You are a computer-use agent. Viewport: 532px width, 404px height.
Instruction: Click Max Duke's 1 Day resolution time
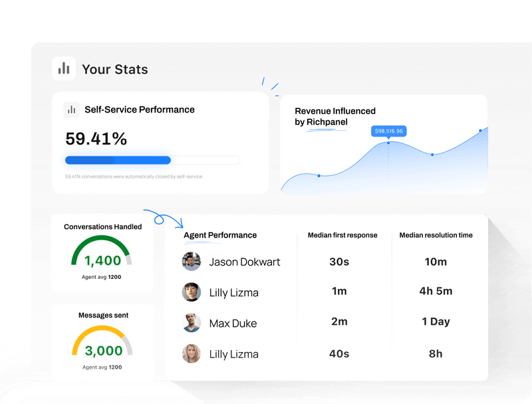tap(436, 321)
